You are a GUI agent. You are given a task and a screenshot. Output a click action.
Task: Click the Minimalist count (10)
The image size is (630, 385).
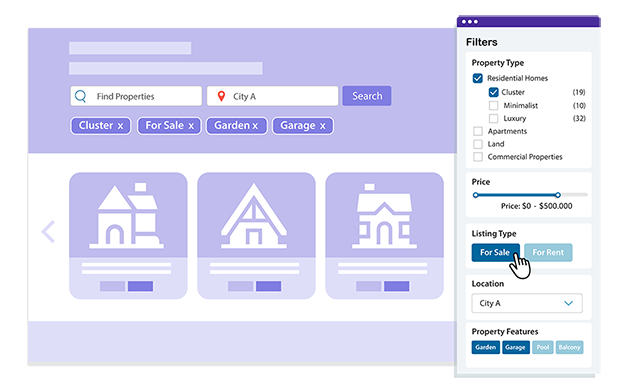[x=579, y=105]
